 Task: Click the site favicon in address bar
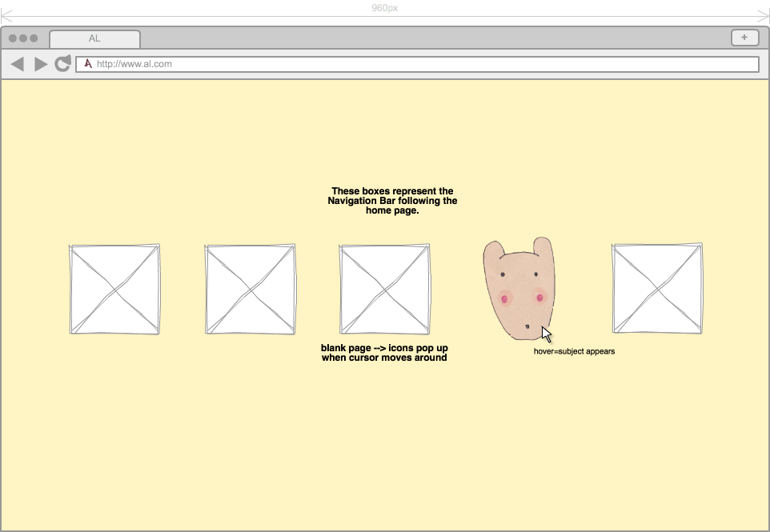[88, 64]
